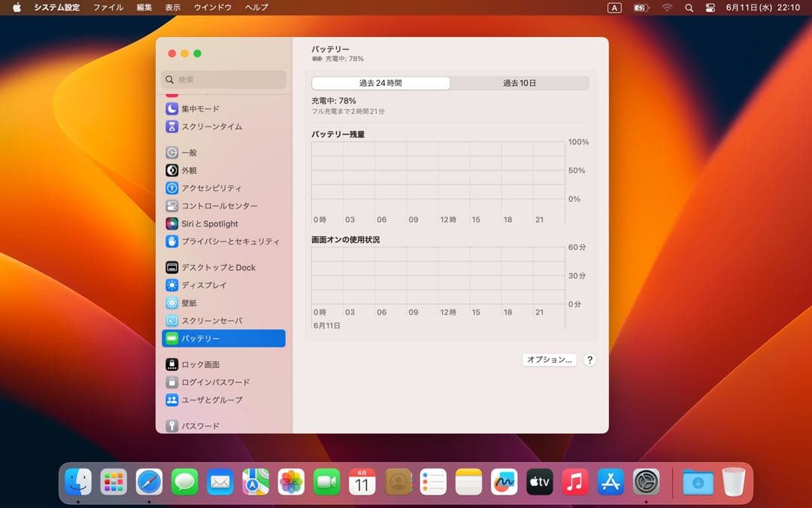
Task: Click the 検索 search field in System Settings
Action: (223, 79)
